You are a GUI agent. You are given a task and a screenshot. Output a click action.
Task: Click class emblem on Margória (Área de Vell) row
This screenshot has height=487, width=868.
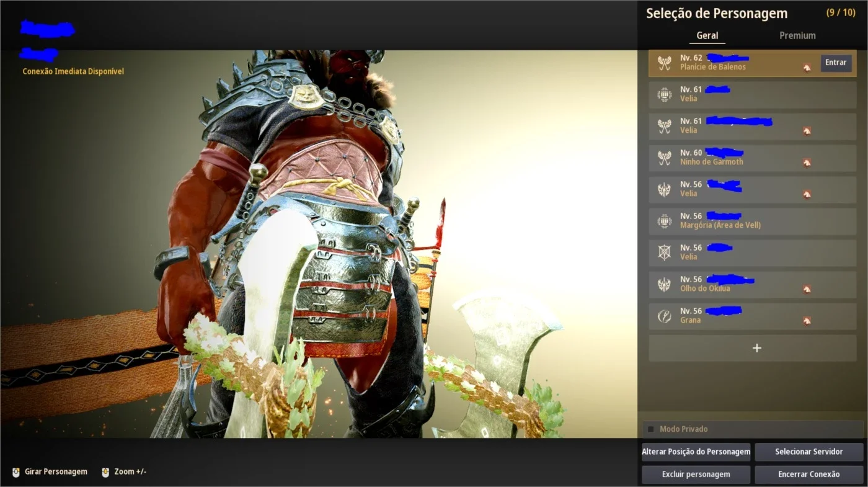(664, 221)
